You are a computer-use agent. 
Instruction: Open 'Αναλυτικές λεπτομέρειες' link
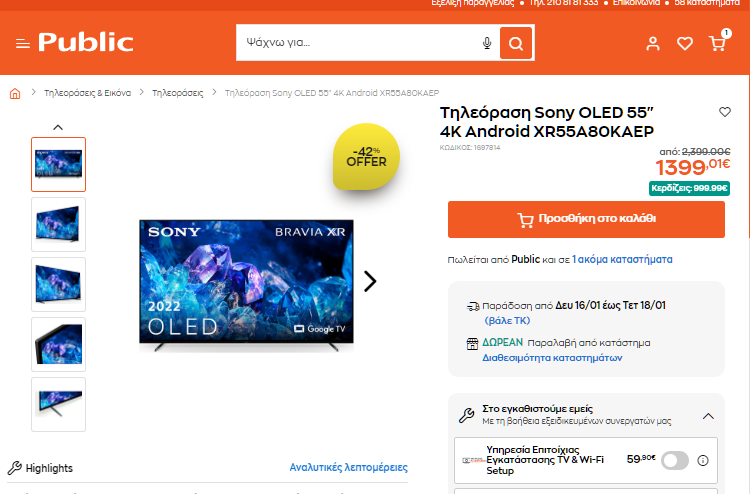[349, 467]
